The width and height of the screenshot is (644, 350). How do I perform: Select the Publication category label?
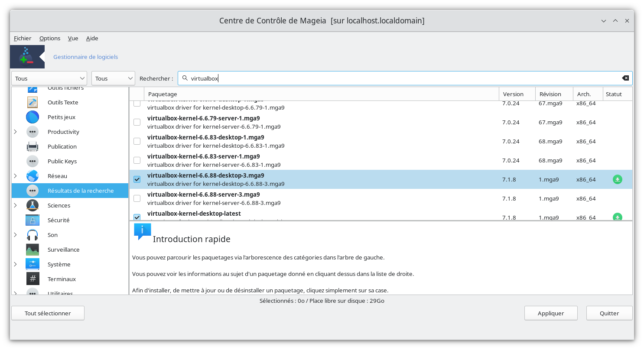62,146
